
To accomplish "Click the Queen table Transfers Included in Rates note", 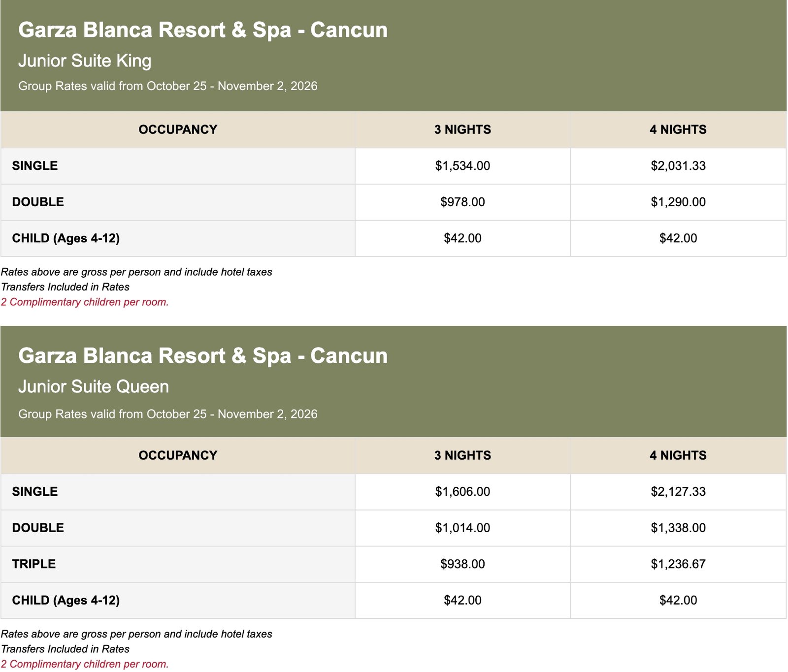I will [x=65, y=649].
